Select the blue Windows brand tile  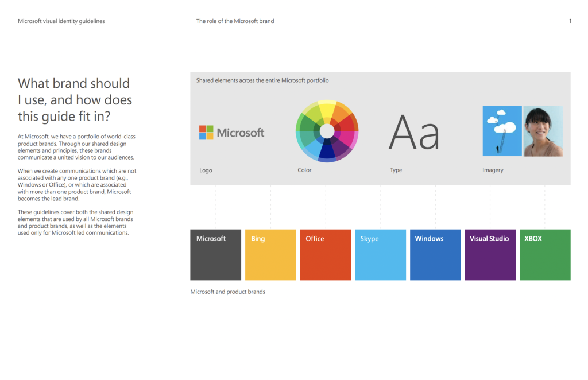[435, 255]
